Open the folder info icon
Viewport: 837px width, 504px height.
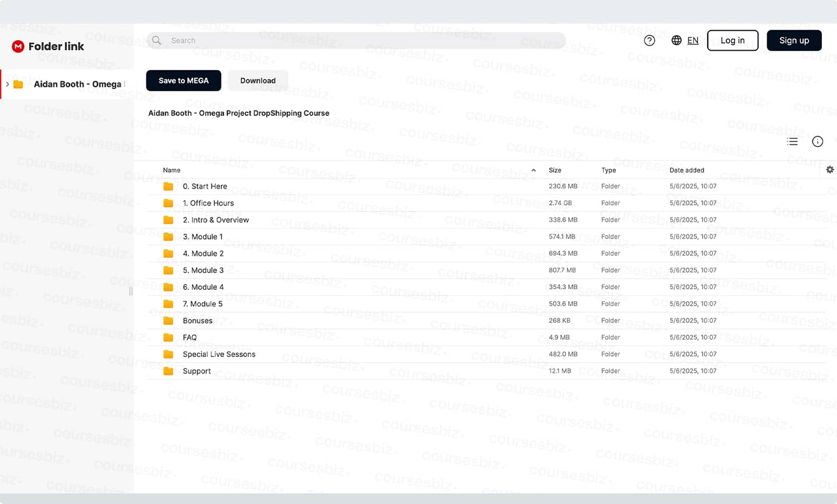(x=817, y=142)
